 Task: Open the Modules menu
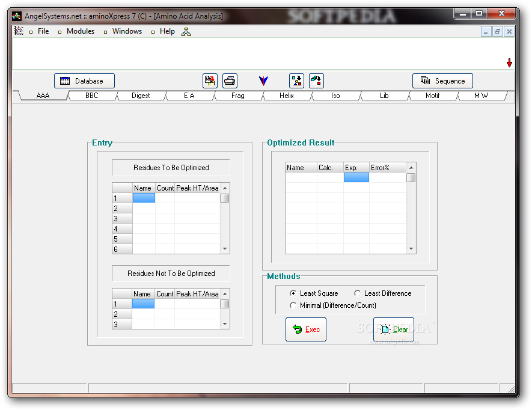click(x=81, y=31)
